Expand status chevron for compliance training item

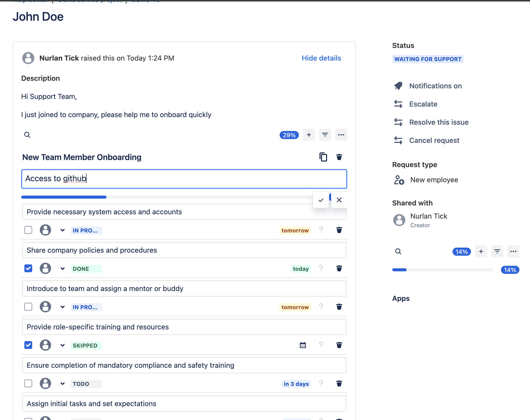point(63,384)
